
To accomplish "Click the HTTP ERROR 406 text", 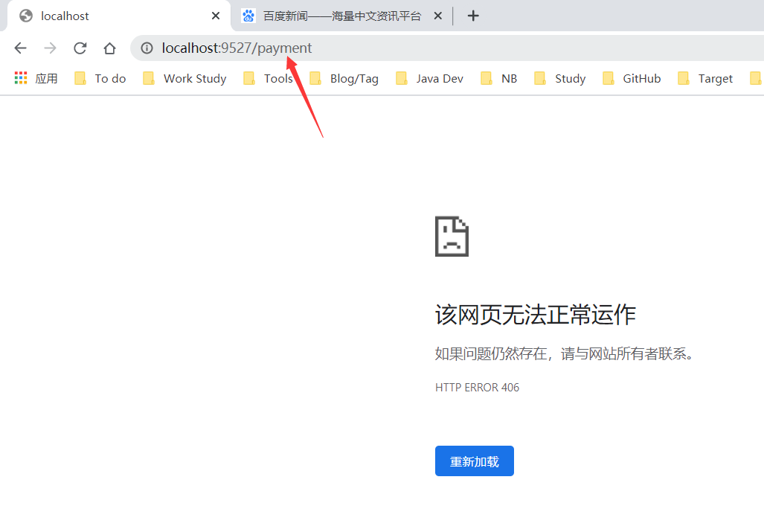I will click(477, 388).
